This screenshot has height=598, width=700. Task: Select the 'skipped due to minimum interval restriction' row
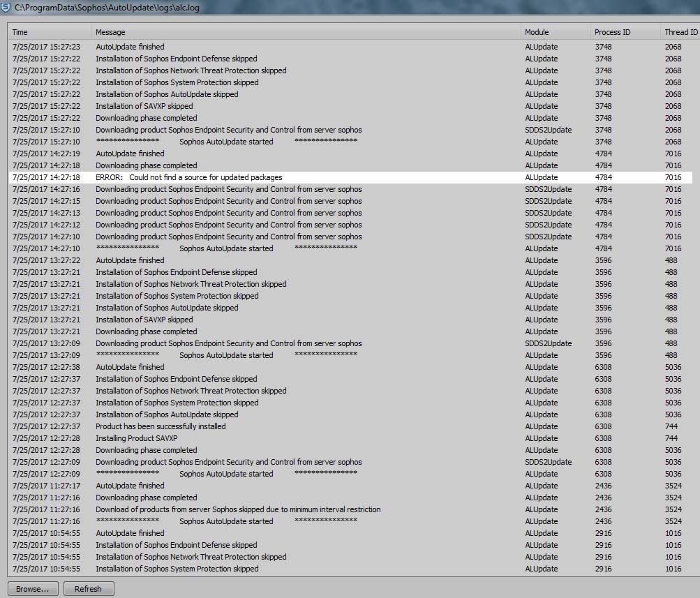click(x=350, y=509)
